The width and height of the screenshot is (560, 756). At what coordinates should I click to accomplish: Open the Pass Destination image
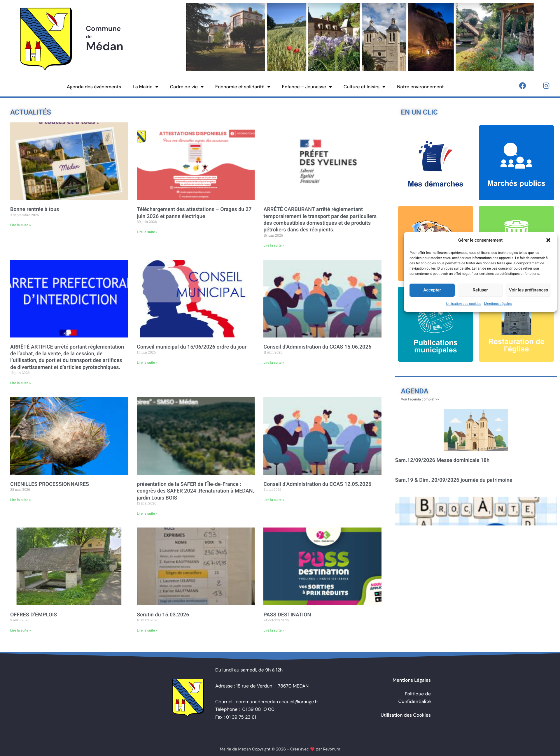pos(322,566)
